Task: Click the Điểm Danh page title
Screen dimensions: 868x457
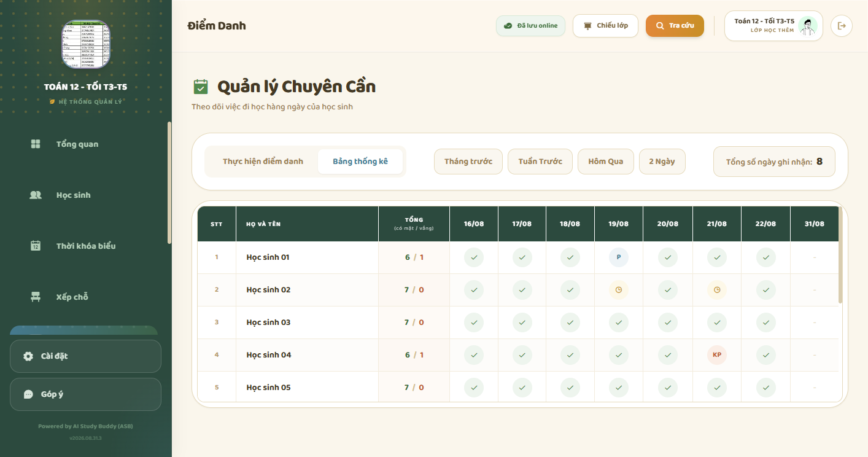Action: coord(217,26)
